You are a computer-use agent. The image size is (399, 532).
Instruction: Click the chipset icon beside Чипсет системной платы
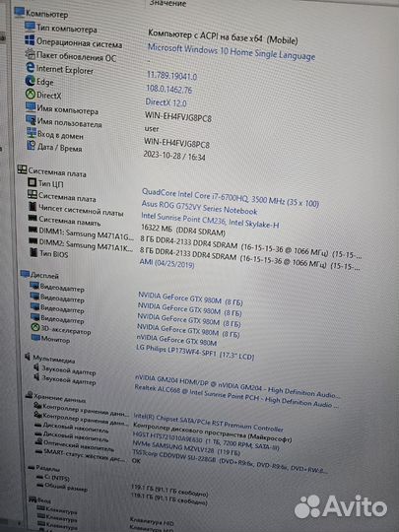tap(33, 206)
